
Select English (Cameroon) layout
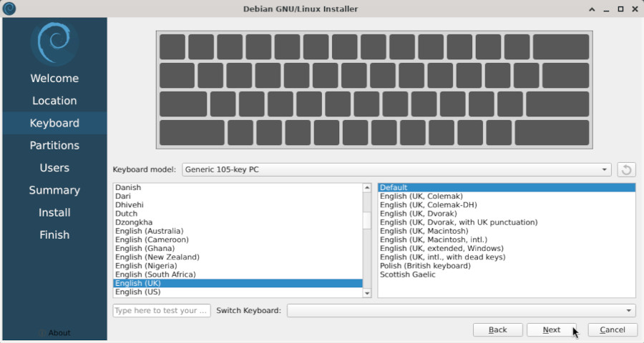pos(238,239)
